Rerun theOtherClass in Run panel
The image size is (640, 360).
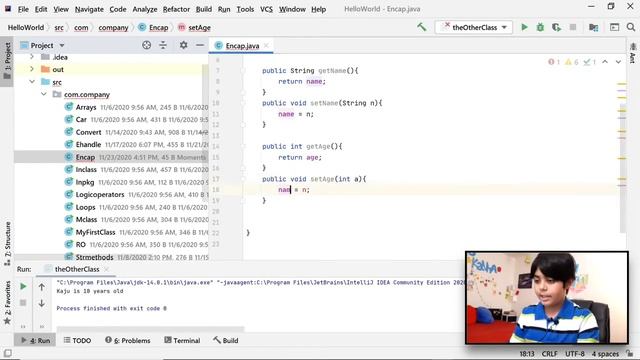click(23, 287)
